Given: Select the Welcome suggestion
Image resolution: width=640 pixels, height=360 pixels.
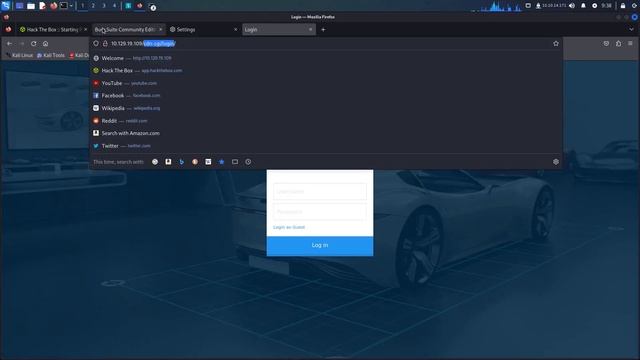Looking at the screenshot, I should (x=326, y=58).
